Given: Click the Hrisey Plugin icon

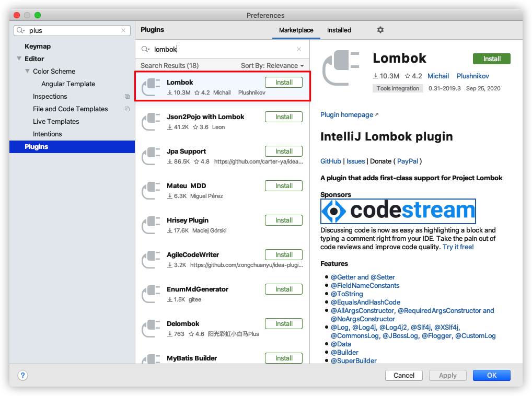Looking at the screenshot, I should click(x=151, y=225).
